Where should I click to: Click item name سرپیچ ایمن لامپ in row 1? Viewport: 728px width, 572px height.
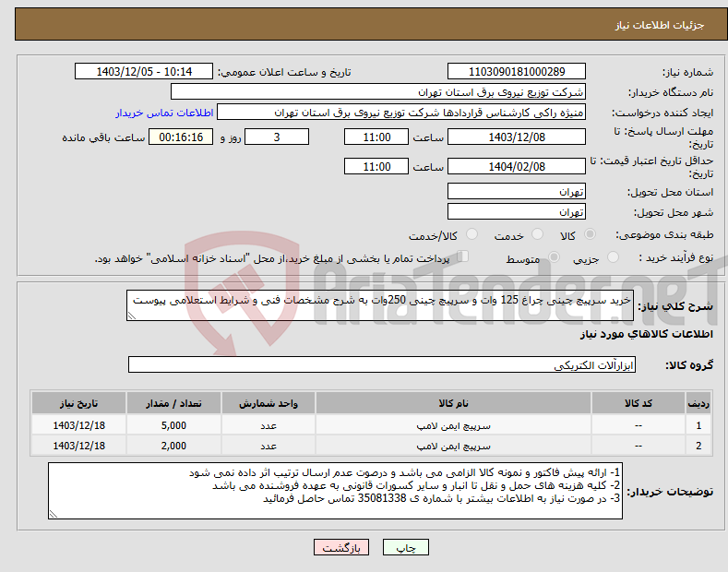pos(453,425)
